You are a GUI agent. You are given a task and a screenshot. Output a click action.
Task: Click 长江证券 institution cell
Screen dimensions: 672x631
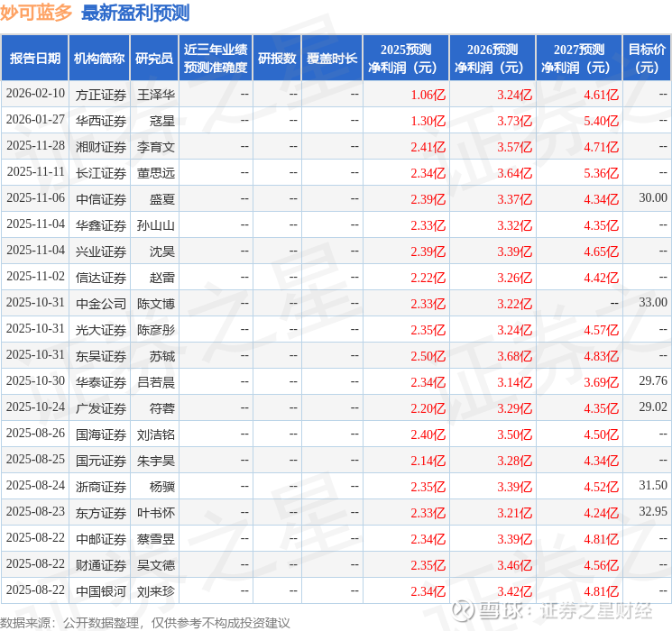pyautogui.click(x=101, y=173)
